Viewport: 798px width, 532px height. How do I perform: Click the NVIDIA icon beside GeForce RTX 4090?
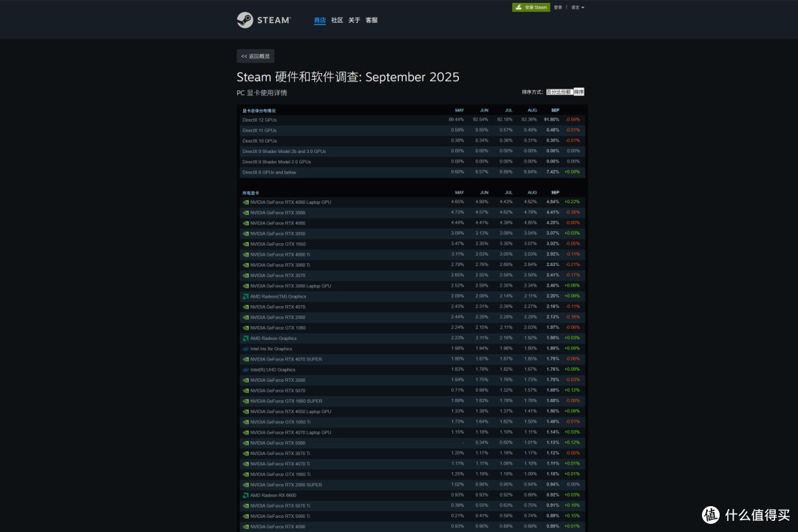246,526
